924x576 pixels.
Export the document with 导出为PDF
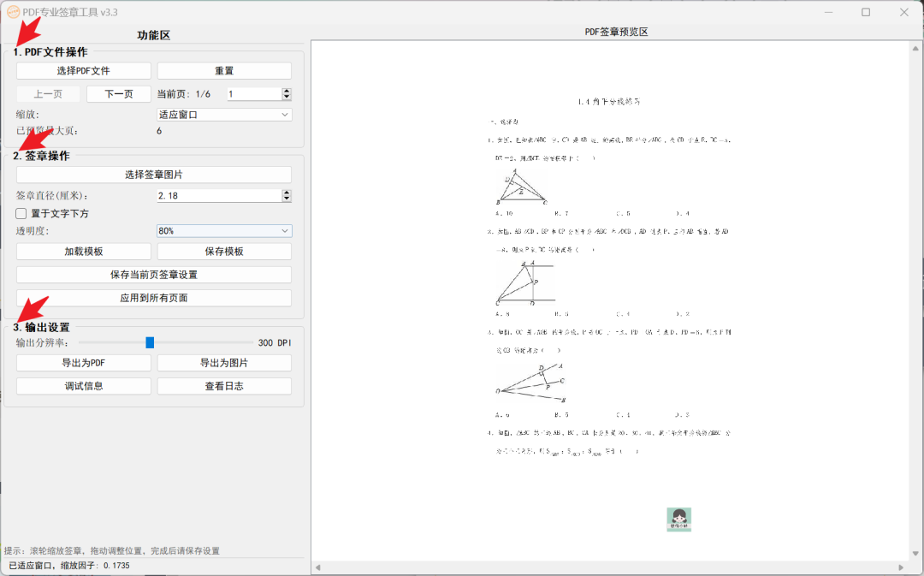click(x=83, y=362)
